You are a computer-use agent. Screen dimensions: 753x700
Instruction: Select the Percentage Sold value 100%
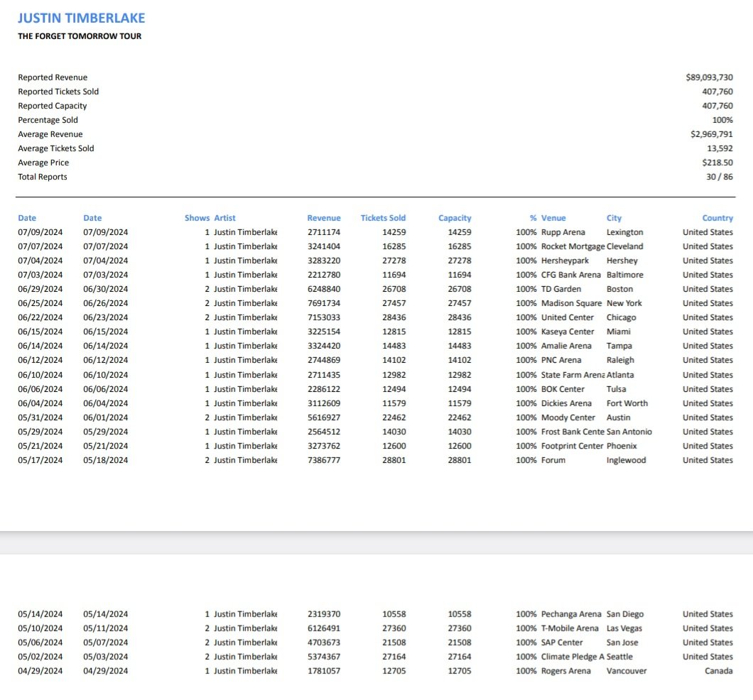point(722,120)
